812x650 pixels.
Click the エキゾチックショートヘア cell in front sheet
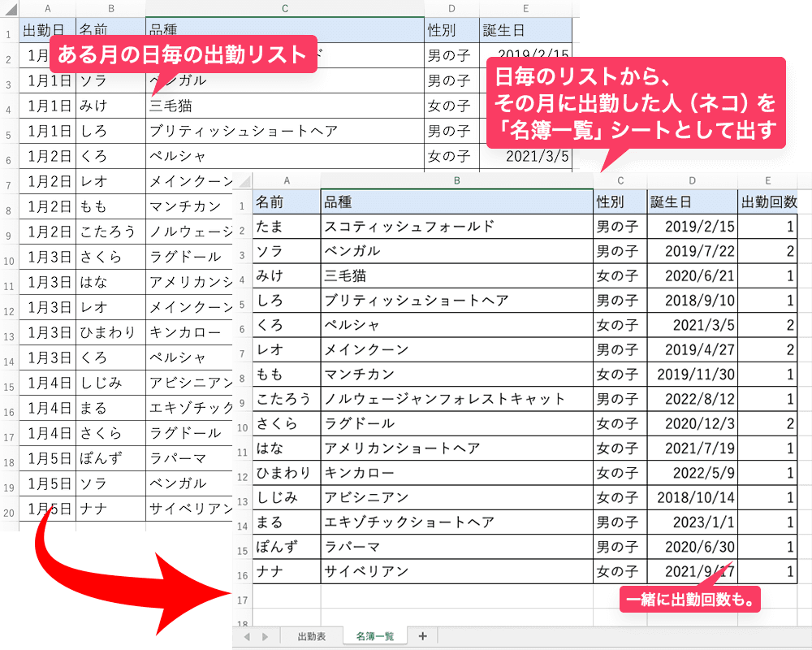(x=456, y=522)
